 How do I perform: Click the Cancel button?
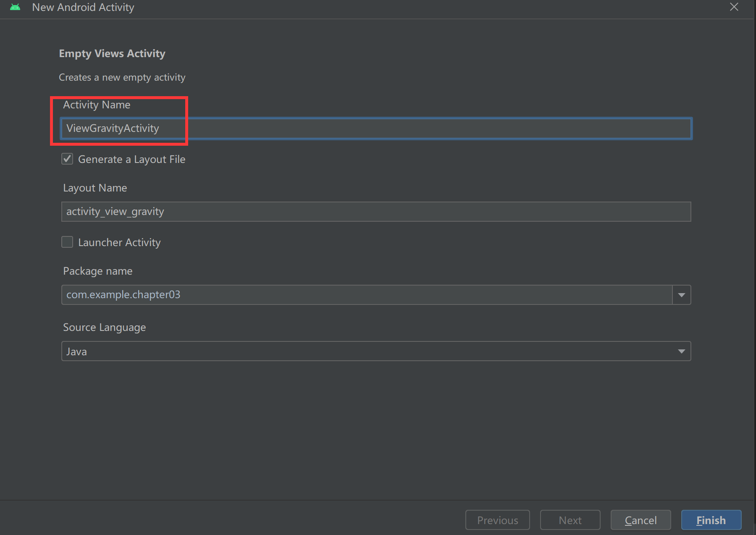point(640,520)
